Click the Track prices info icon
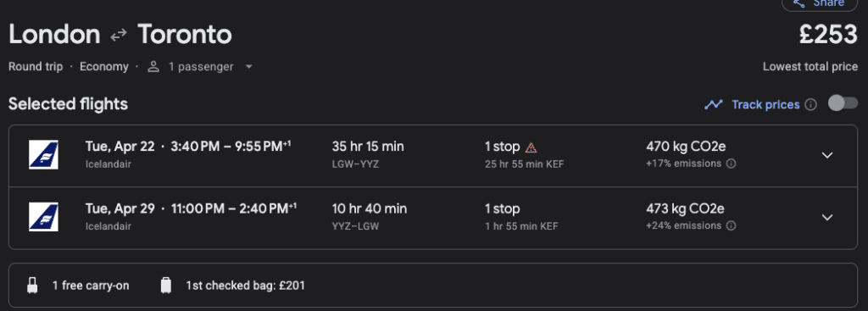Viewport: 868px width, 311px height. (x=810, y=104)
